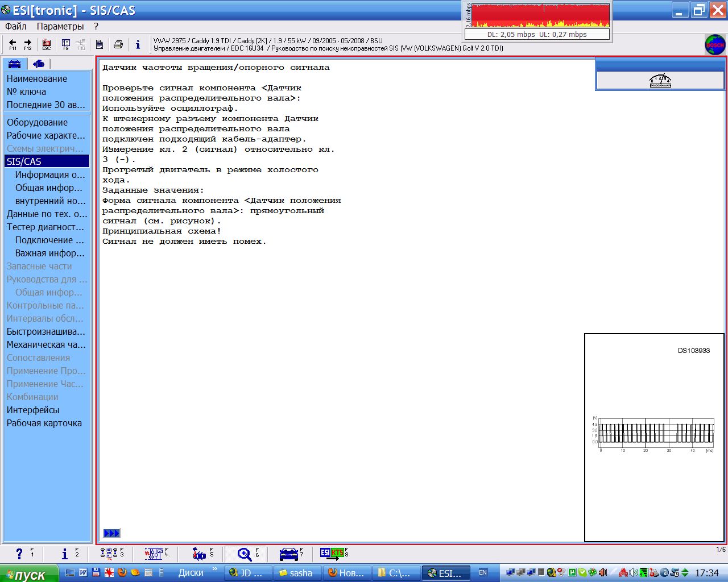Switch to the car vehicle tab
Image resolution: width=728 pixels, height=582 pixels.
(15, 64)
